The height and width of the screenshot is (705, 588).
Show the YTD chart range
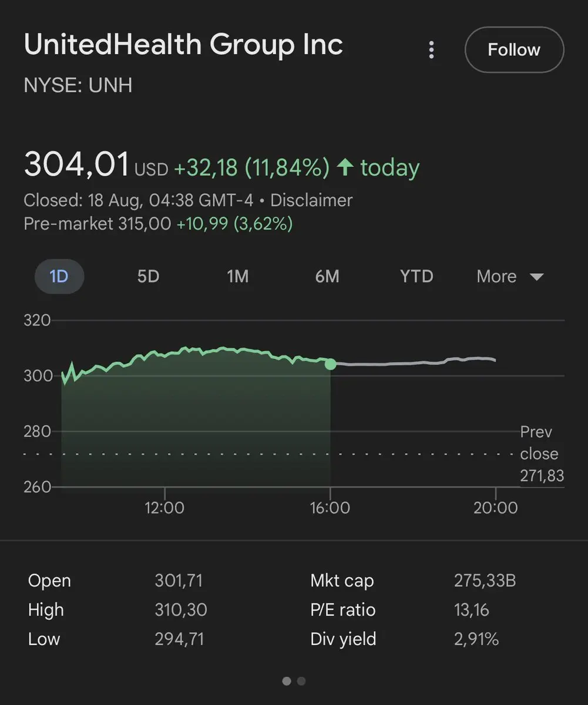click(x=416, y=276)
